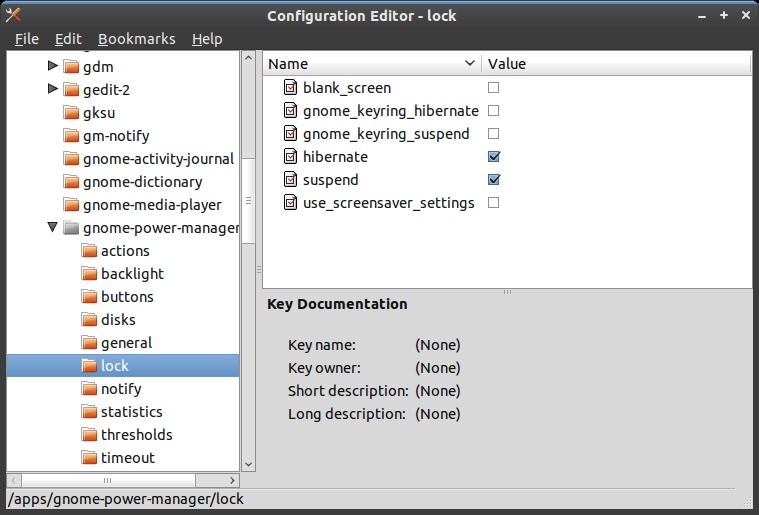Check the gnome_keyring_suspend value checkbox

pyautogui.click(x=493, y=134)
